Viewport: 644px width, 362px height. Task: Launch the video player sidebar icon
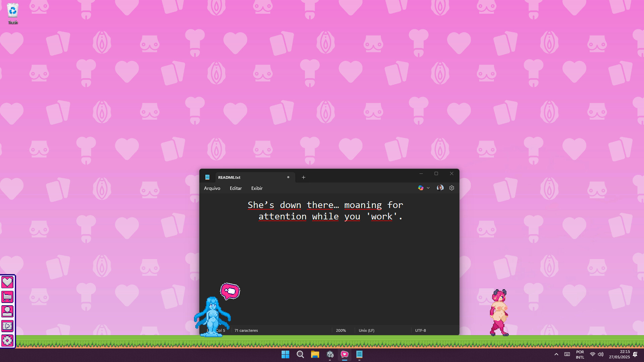(7, 325)
